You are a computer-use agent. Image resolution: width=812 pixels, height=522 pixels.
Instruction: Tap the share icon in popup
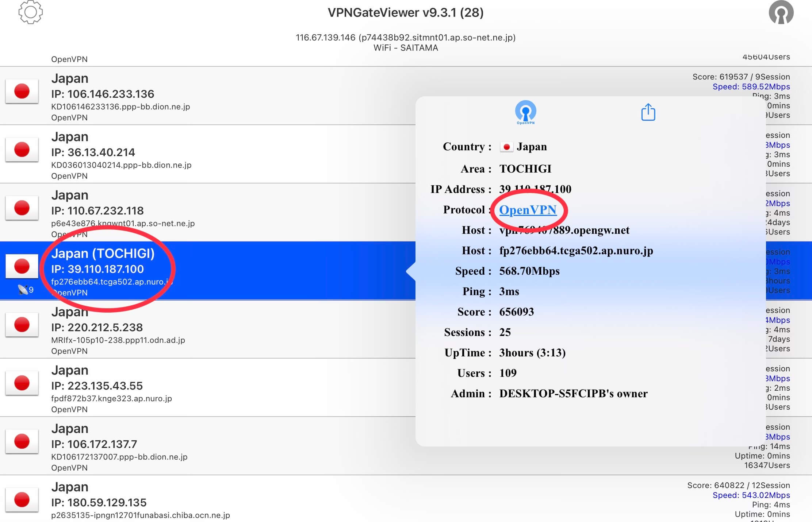tap(648, 112)
